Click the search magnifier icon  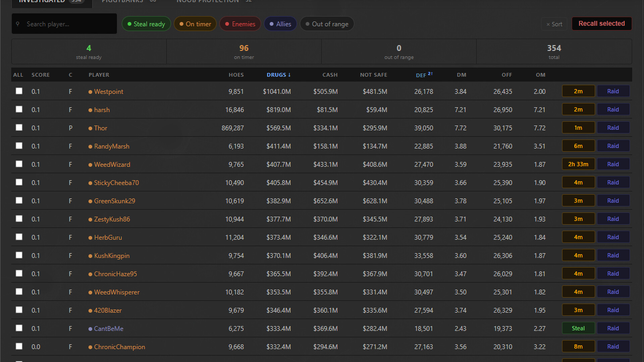18,24
